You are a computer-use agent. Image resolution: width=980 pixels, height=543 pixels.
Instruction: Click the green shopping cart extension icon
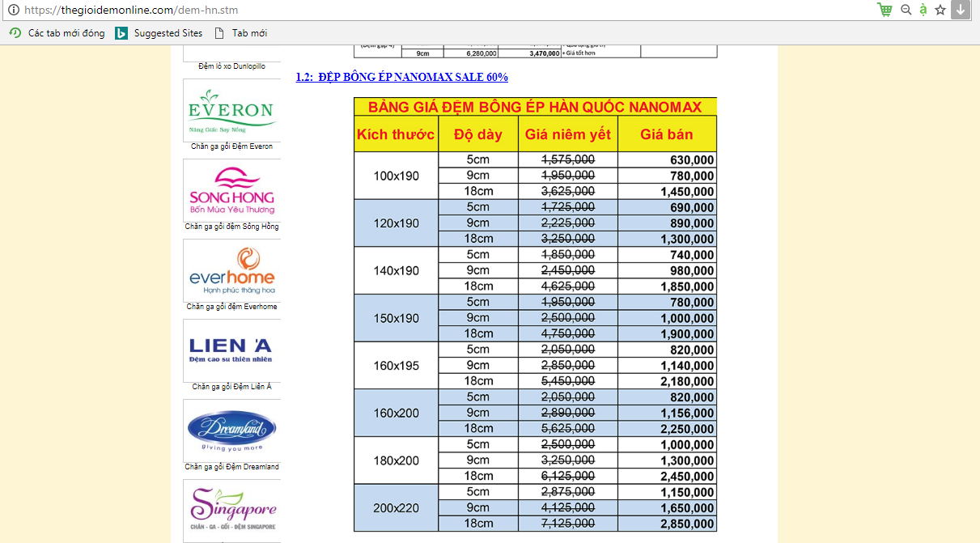point(885,10)
